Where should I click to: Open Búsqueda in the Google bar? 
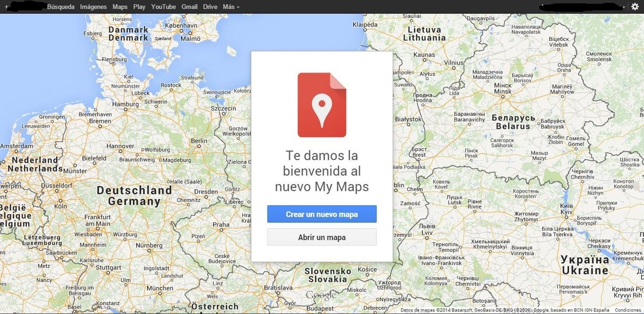pos(61,7)
